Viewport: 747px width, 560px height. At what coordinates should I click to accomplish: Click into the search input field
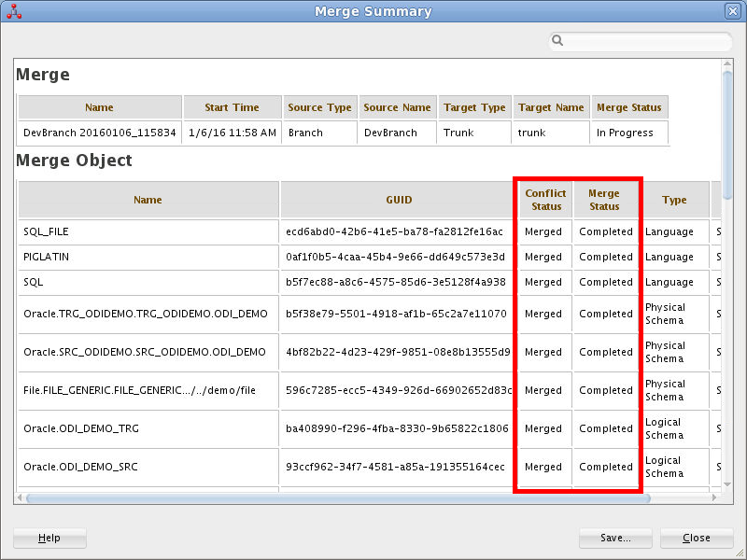pyautogui.click(x=641, y=41)
